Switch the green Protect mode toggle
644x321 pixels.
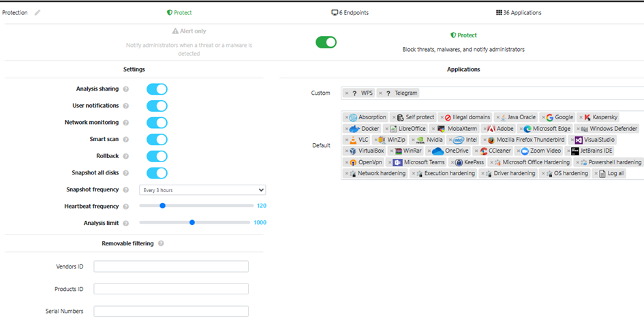click(326, 42)
